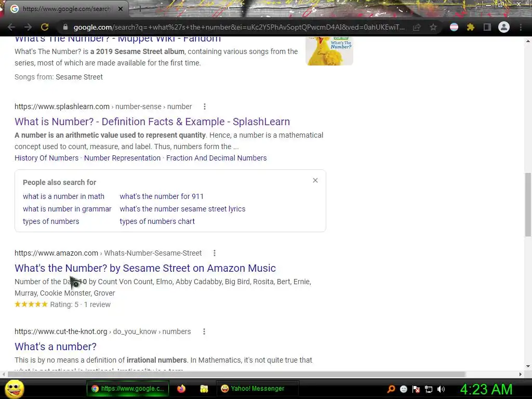
Task: Search for what is a number in math
Action: pyautogui.click(x=63, y=196)
